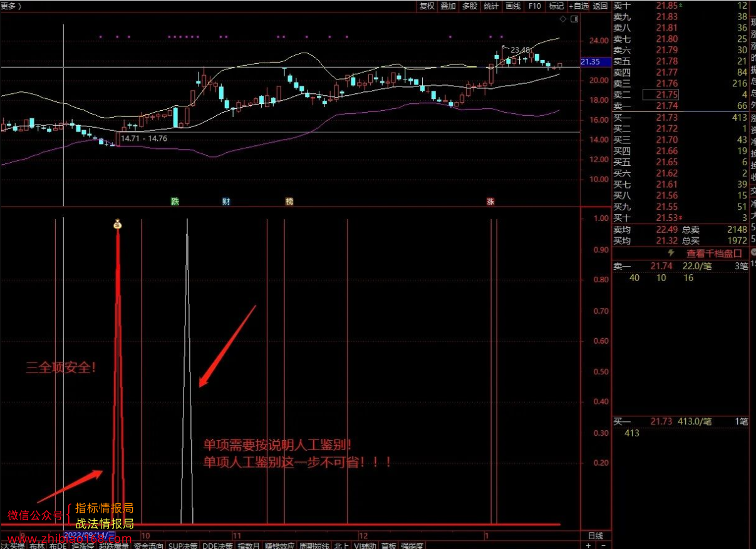Viewport: 756px width, 549px height.
Task: Click the 卖一 price 21.74 in order book
Action: click(x=667, y=106)
